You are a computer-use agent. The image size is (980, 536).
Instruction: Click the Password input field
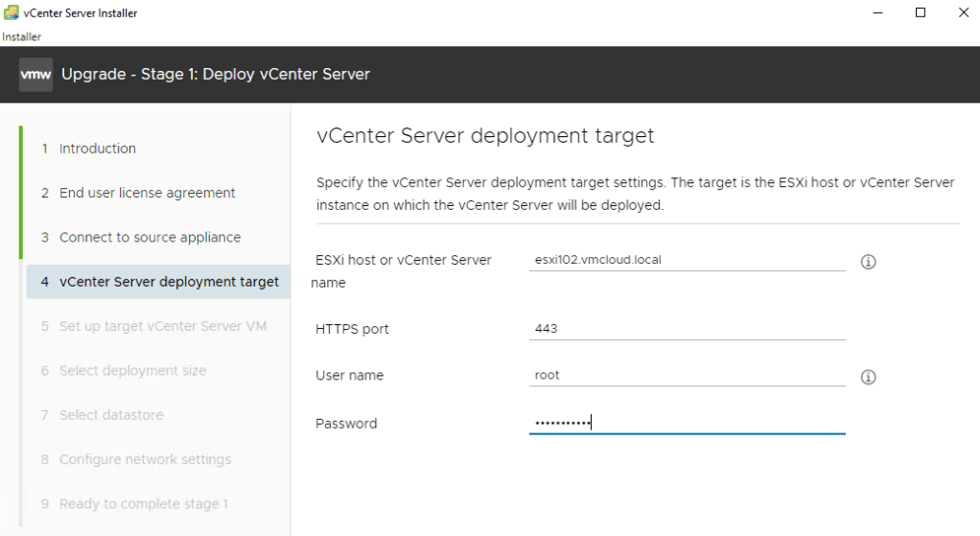(x=687, y=423)
